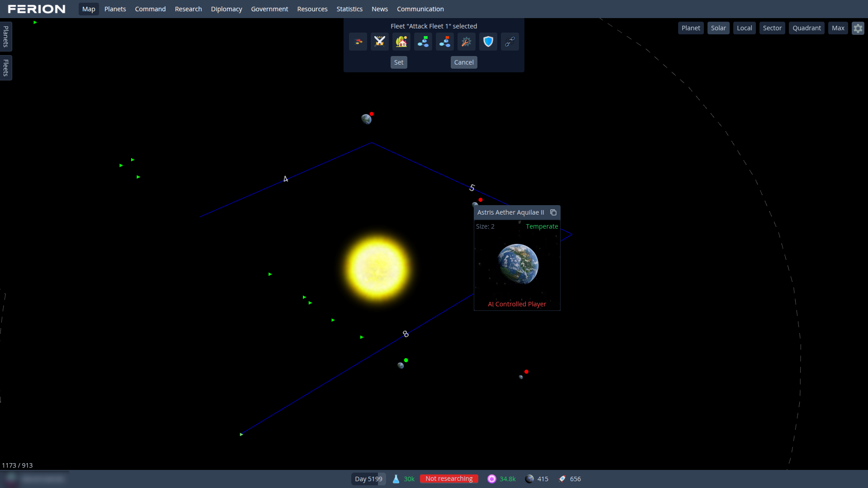Copy planet name Astris Aether Aquilae II
The width and height of the screenshot is (868, 488).
[x=553, y=212]
